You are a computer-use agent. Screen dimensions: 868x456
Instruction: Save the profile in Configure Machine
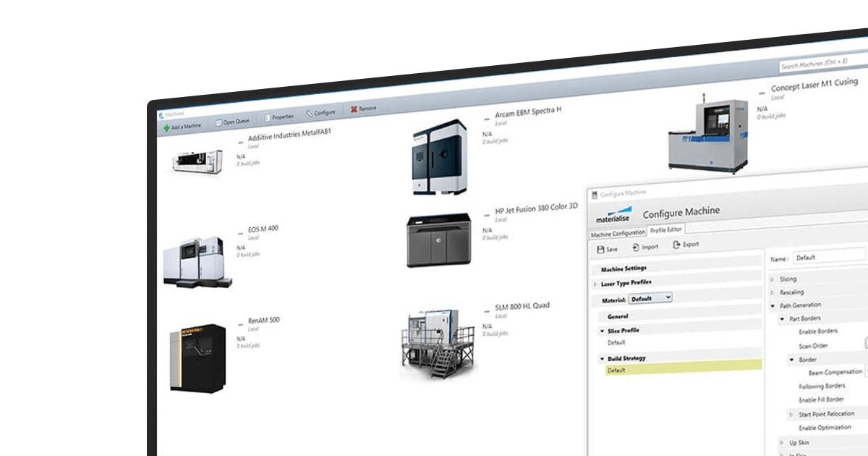[608, 249]
